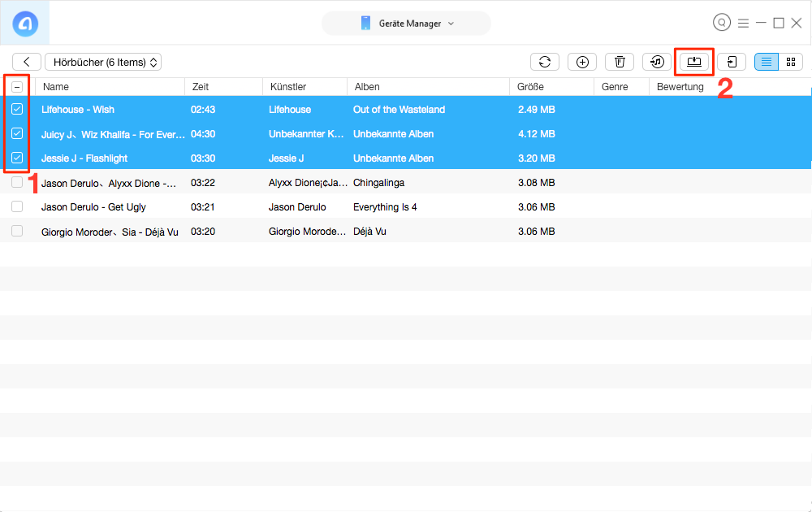Viewport: 812px width, 512px height.
Task: Click the 'Out of the Wasteland' album cell
Action: 399,110
